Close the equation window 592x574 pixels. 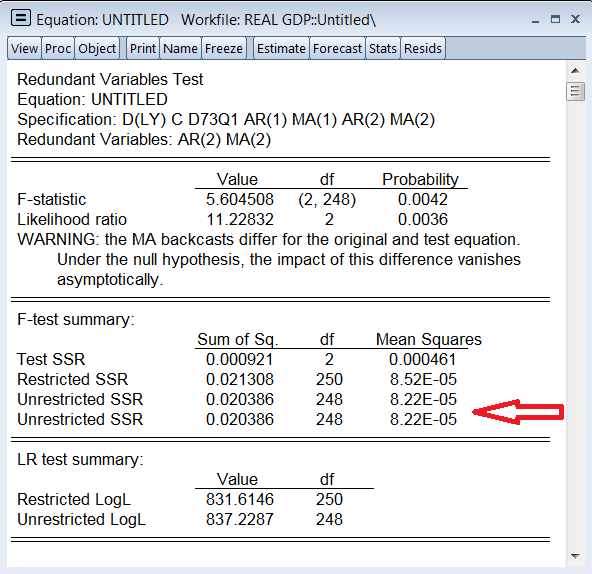(x=575, y=19)
